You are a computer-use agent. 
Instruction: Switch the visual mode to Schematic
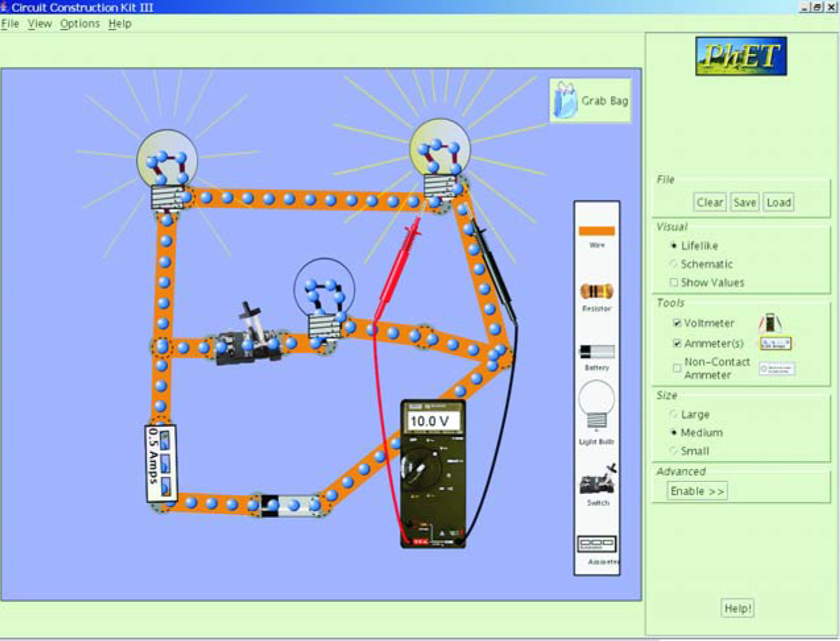(673, 264)
